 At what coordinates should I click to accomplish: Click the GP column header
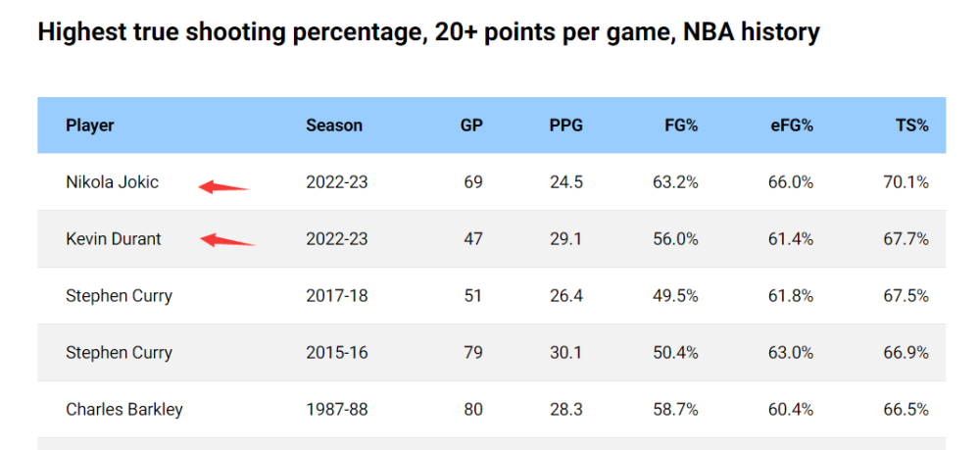click(x=471, y=125)
